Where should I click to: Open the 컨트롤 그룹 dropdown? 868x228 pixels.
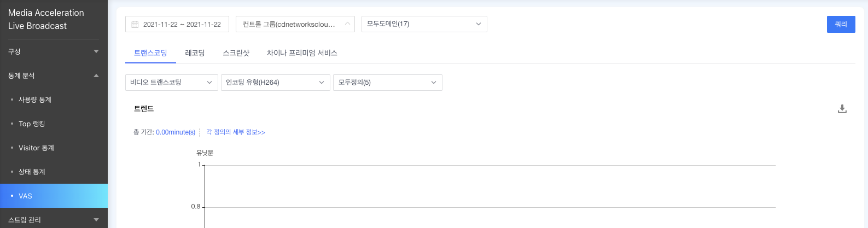click(295, 24)
